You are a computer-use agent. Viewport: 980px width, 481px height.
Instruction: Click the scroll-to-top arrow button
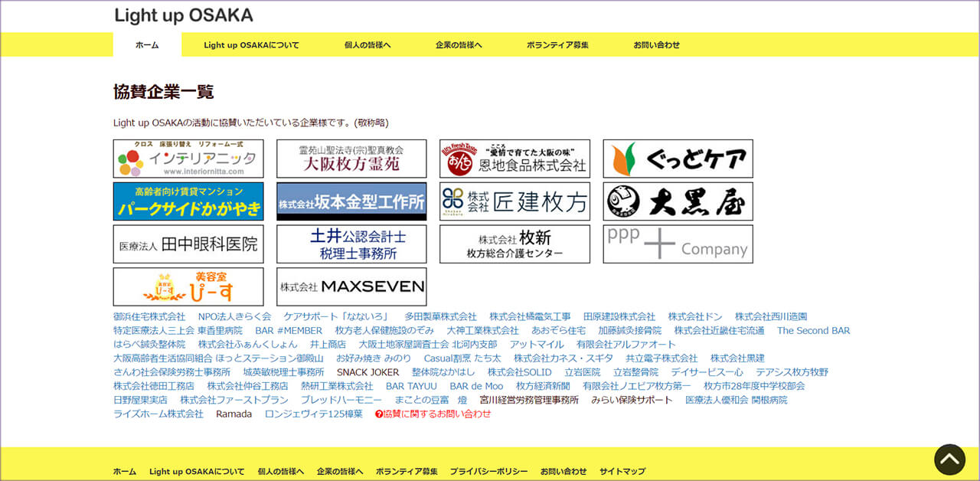point(949,460)
